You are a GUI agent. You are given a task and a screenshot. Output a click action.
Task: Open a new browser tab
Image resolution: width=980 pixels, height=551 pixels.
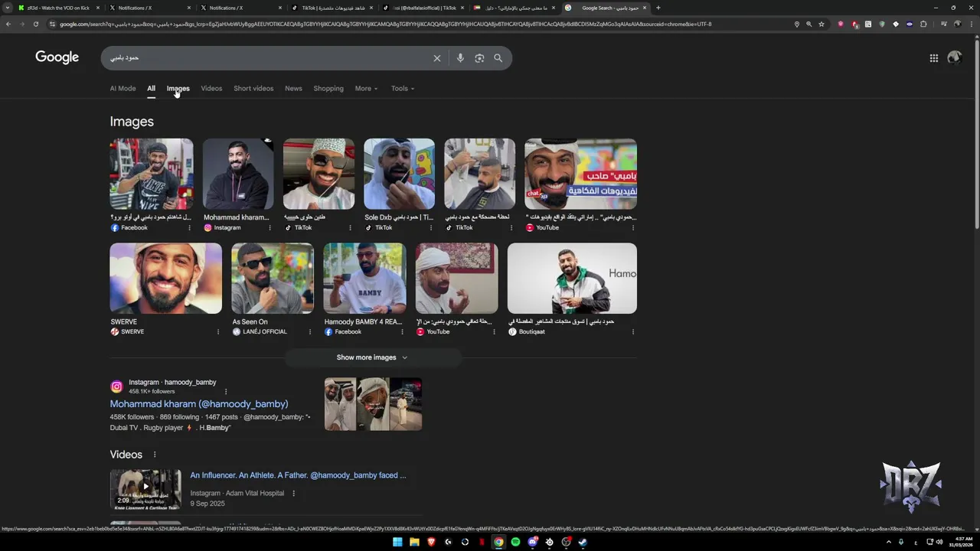[x=658, y=8]
